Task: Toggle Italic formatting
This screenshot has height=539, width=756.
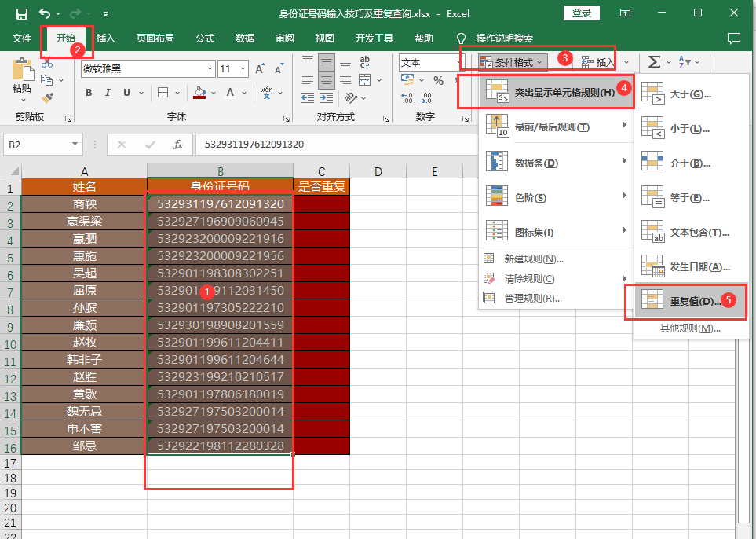Action: [108, 93]
